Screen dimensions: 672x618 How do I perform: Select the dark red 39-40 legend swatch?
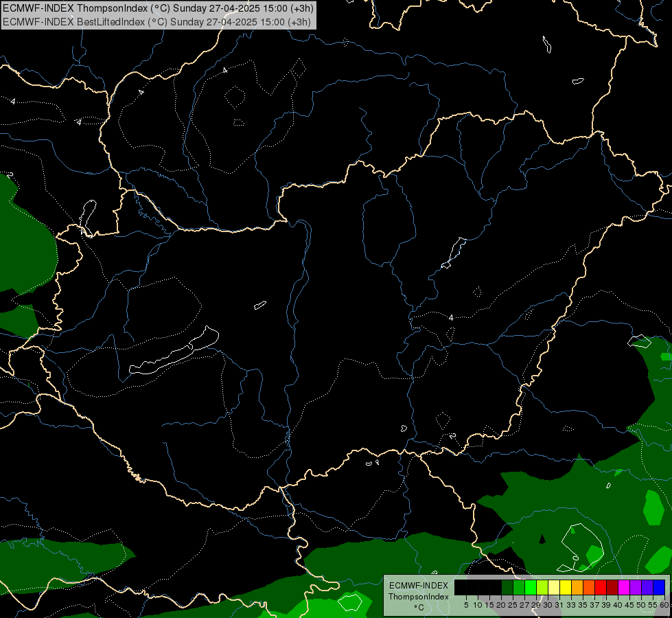pyautogui.click(x=612, y=587)
